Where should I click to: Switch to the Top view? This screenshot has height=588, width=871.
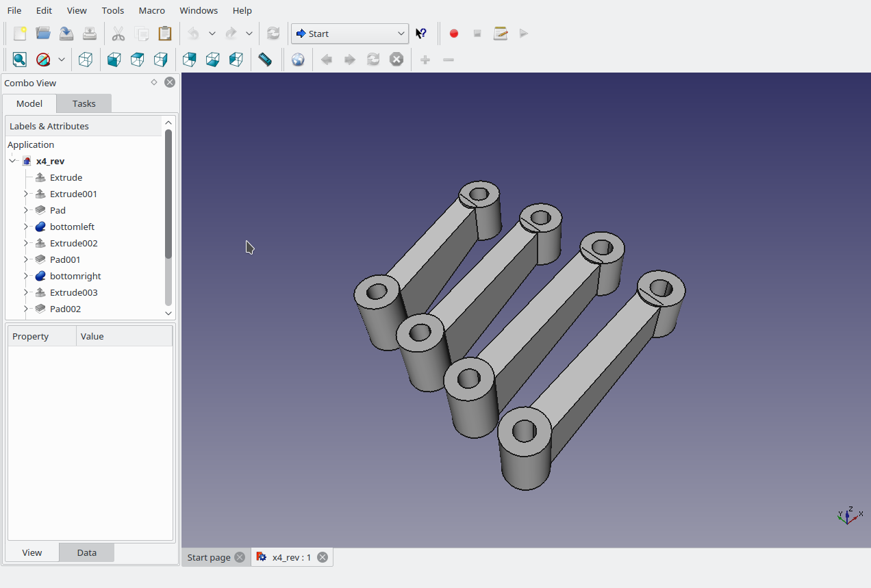138,60
